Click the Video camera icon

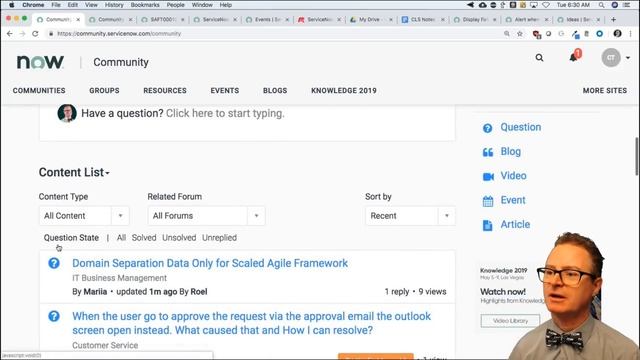tap(488, 177)
